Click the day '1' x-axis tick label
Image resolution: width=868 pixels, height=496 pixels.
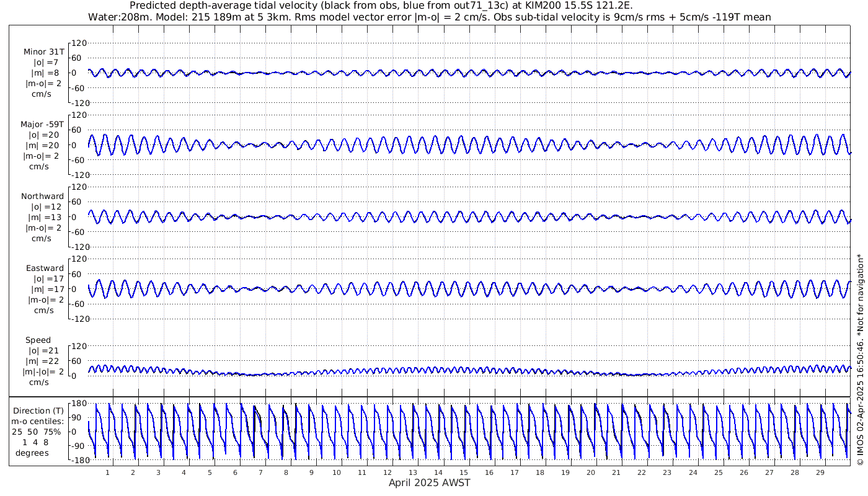(108, 472)
